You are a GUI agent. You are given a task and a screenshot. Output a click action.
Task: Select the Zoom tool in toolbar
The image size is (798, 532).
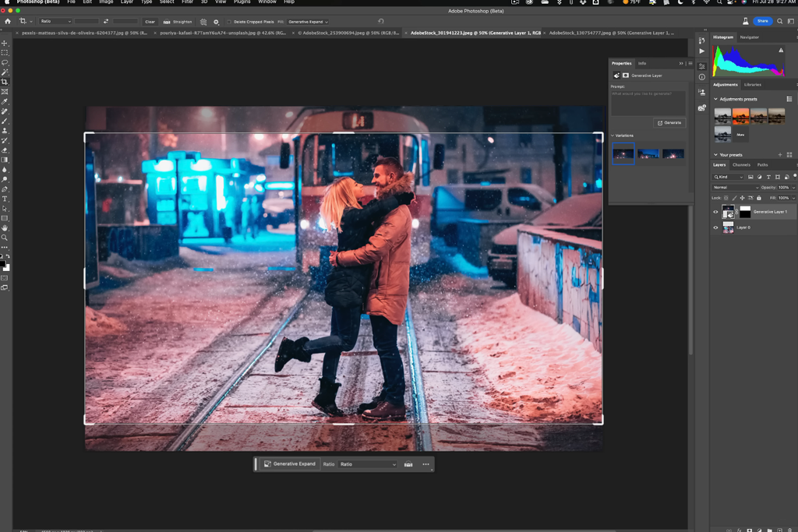pos(5,238)
